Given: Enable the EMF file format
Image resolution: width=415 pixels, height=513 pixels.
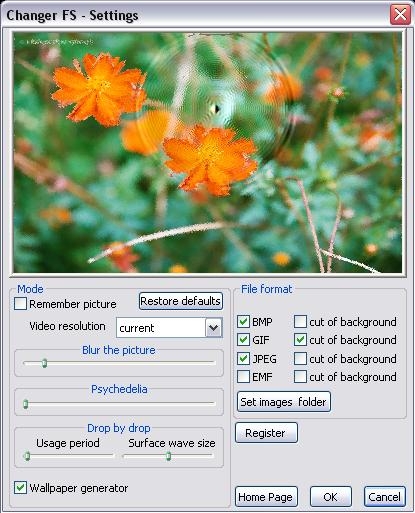Looking at the screenshot, I should click(243, 377).
